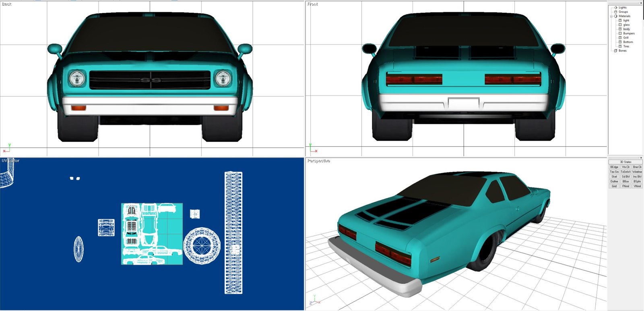Screen dimensions: 644x311
Task: Toggle the Outline display state
Action: (614, 181)
